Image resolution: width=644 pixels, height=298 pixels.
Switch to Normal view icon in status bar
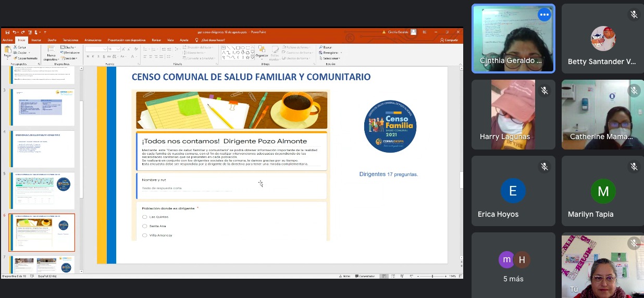384,276
